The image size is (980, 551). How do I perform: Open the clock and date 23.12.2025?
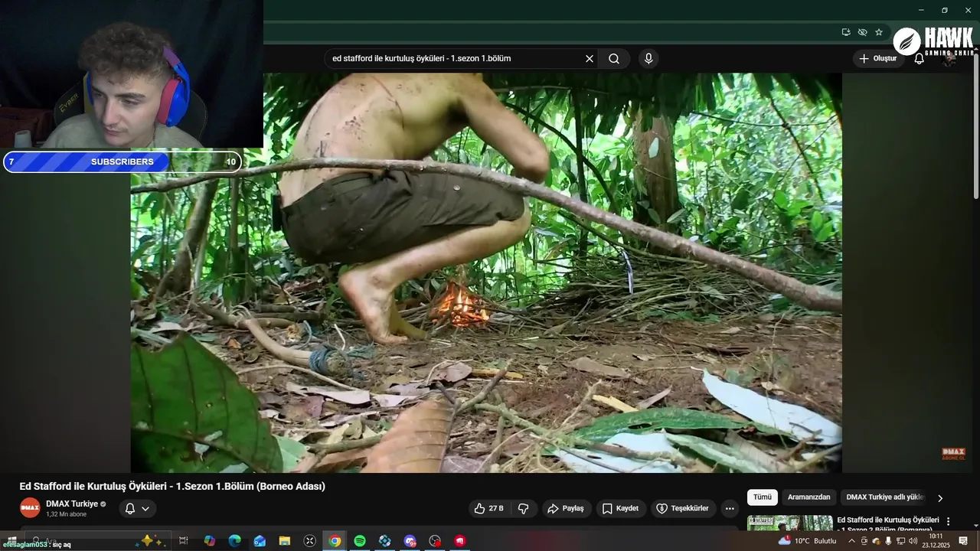pos(936,541)
